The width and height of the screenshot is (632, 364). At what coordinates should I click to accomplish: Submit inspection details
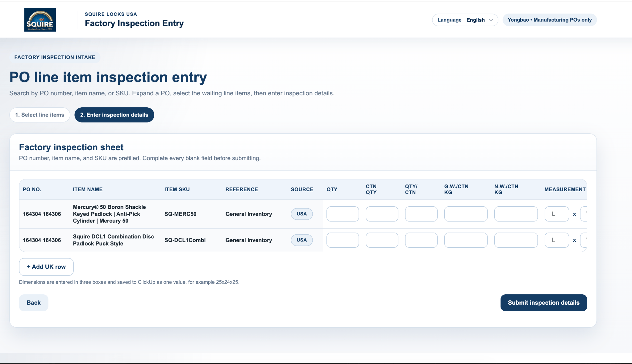pos(543,303)
